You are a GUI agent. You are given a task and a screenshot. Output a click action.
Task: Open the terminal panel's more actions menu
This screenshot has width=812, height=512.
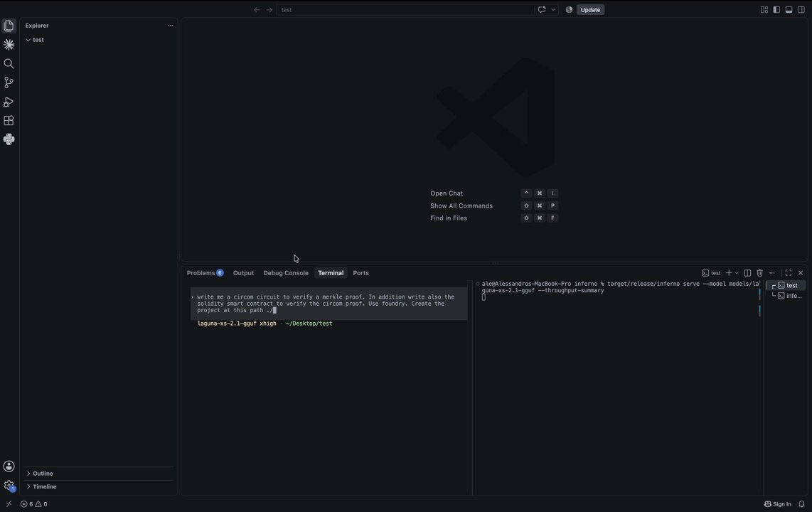point(772,273)
